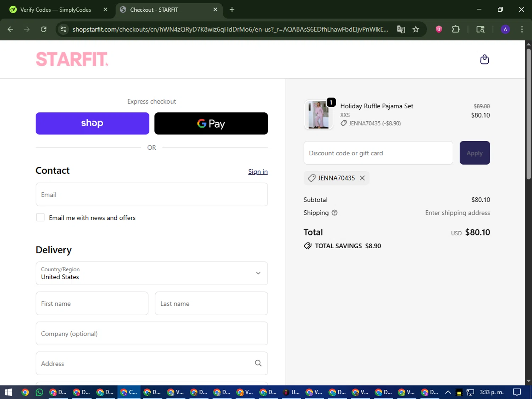This screenshot has height=399, width=532.
Task: Click the scrollbar down arrow
Action: point(528,381)
